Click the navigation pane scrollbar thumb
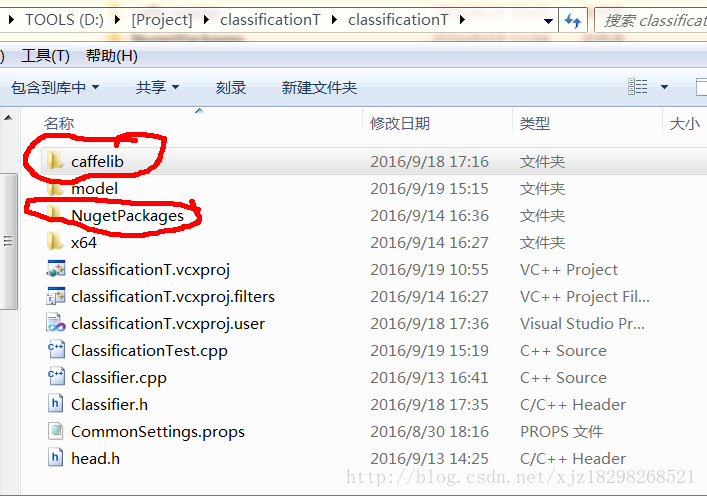The height and width of the screenshot is (497, 707). tap(8, 241)
